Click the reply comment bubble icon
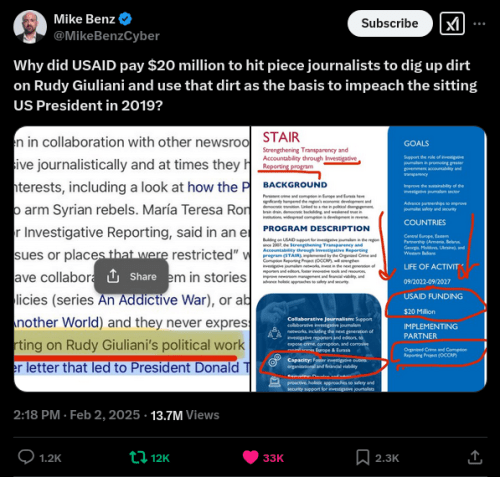Screen dimensions: 500x477 [x=26, y=457]
